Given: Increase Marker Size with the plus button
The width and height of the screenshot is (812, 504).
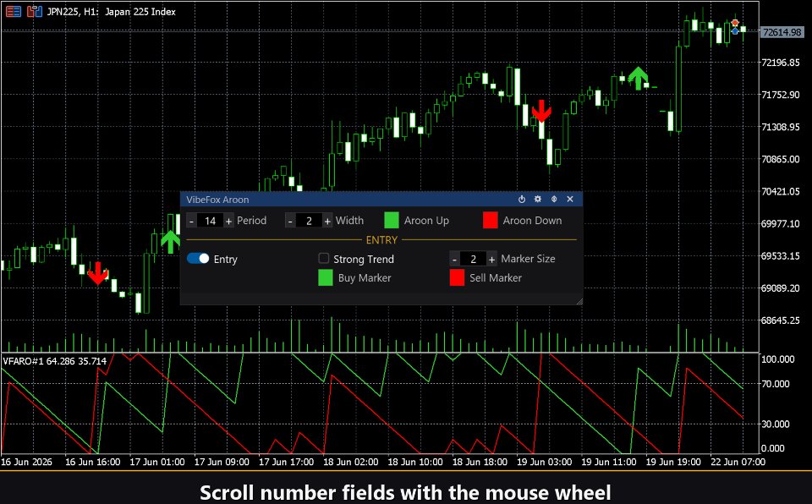Looking at the screenshot, I should 491,259.
